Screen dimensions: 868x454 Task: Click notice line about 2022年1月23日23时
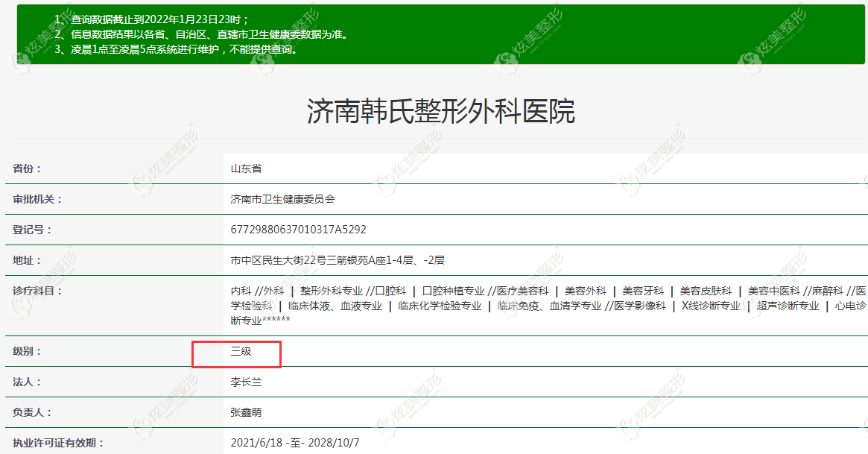[152, 19]
